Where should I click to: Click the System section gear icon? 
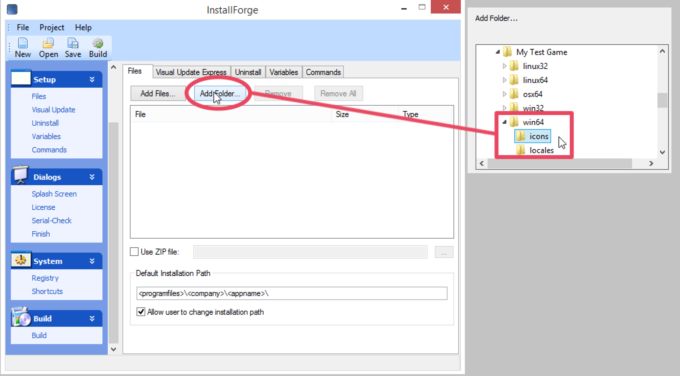point(20,260)
